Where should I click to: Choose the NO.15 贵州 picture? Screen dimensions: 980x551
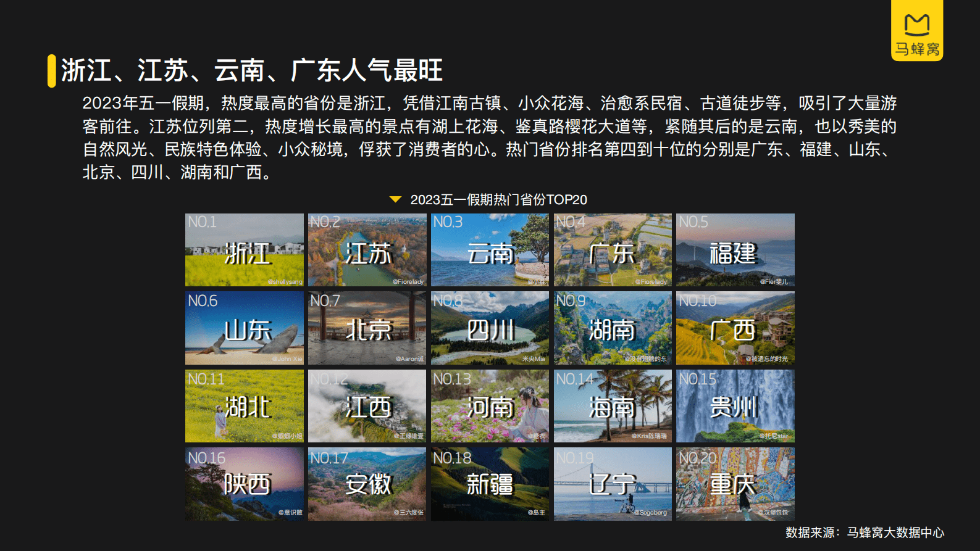tap(735, 406)
